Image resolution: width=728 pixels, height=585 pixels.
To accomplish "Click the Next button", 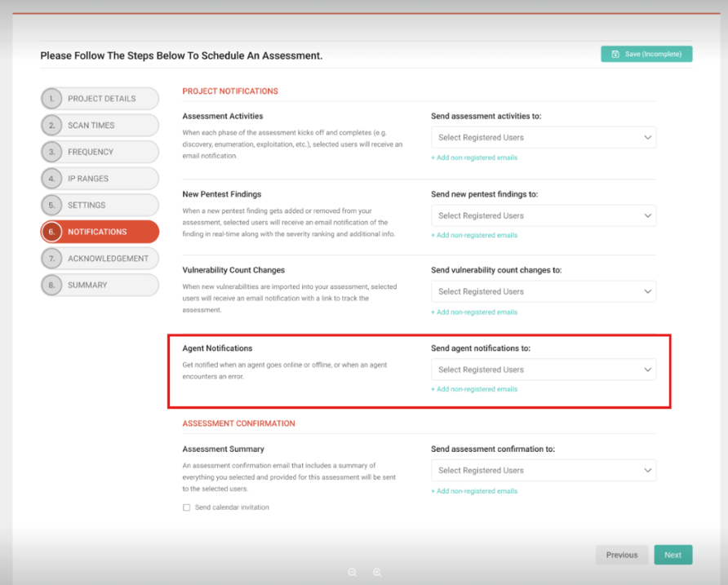I will pyautogui.click(x=673, y=555).
